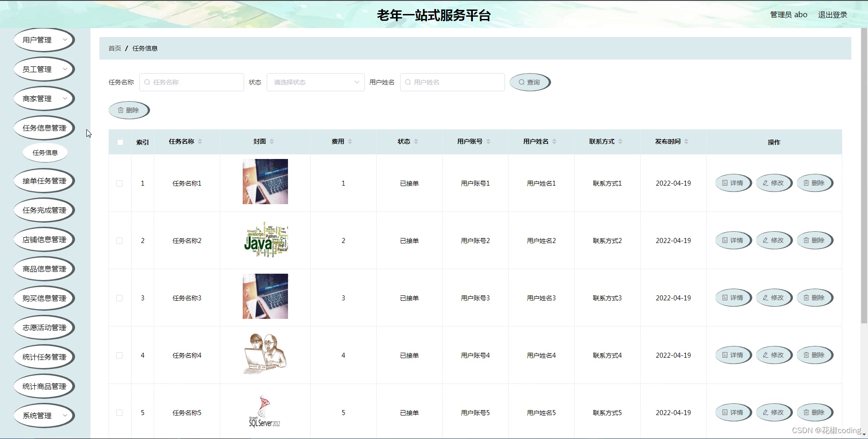This screenshot has width=868, height=439.
Task: Click the pencil icon on row 2's 修改 button
Action: tap(765, 240)
